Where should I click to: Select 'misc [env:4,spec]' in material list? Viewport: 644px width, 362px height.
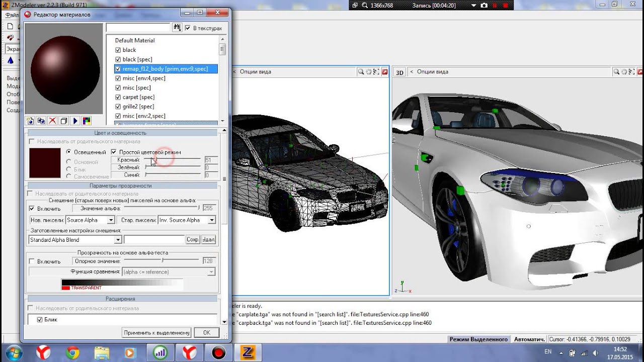tap(144, 78)
